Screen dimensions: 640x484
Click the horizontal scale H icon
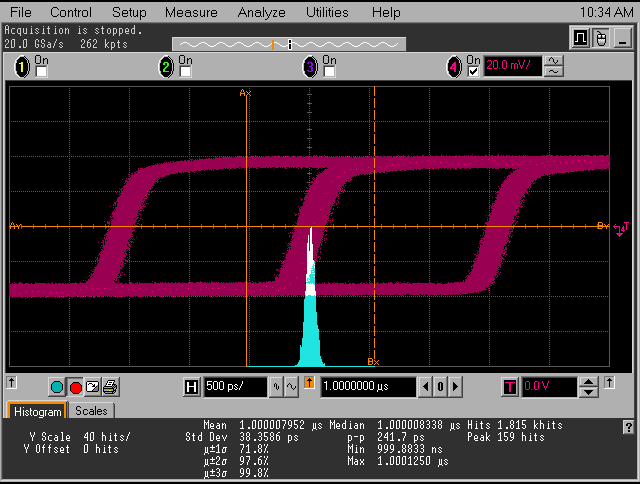193,386
